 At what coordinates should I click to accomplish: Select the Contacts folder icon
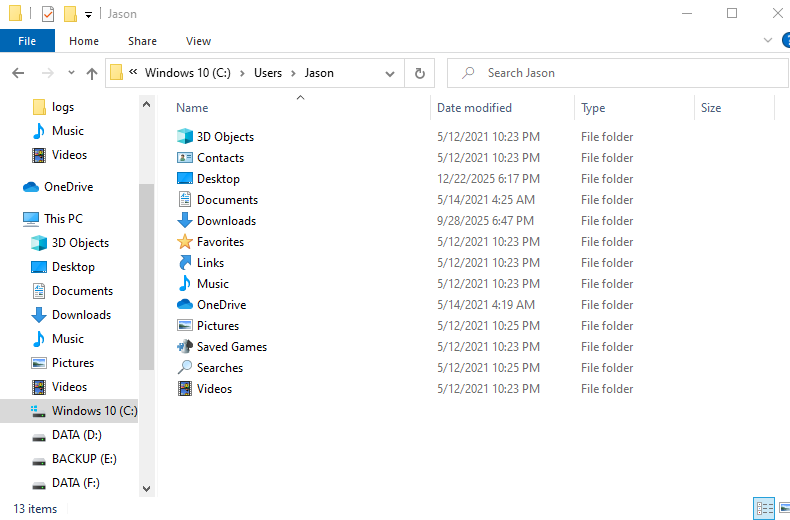(185, 158)
